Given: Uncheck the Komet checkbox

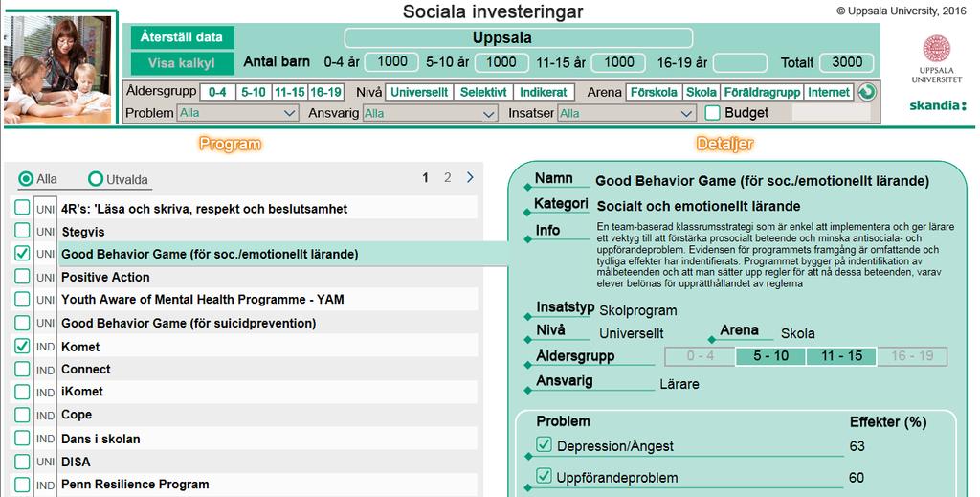Looking at the screenshot, I should tap(22, 346).
